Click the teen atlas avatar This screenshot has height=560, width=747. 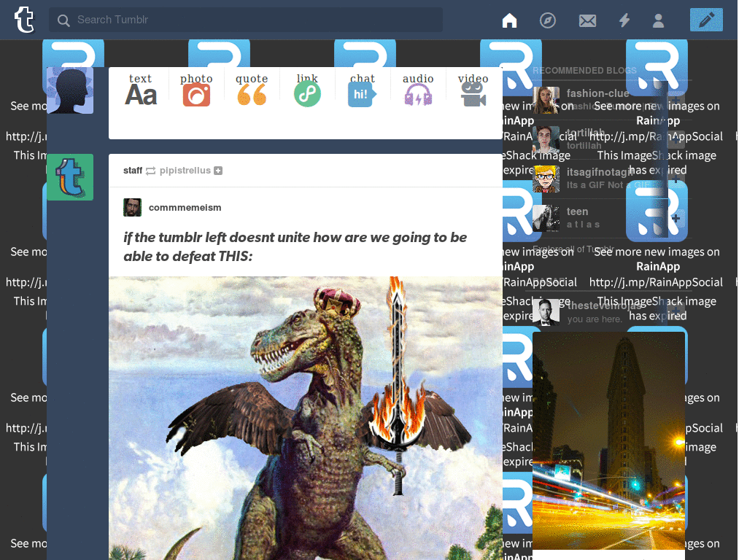click(546, 219)
